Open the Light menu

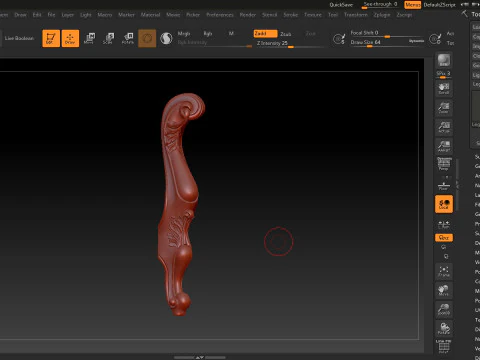[x=86, y=15]
